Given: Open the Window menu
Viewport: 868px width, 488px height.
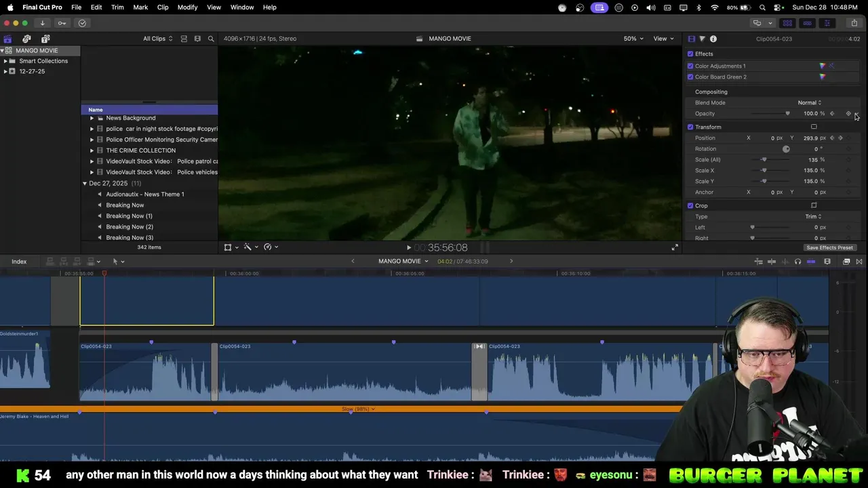Looking at the screenshot, I should [242, 7].
